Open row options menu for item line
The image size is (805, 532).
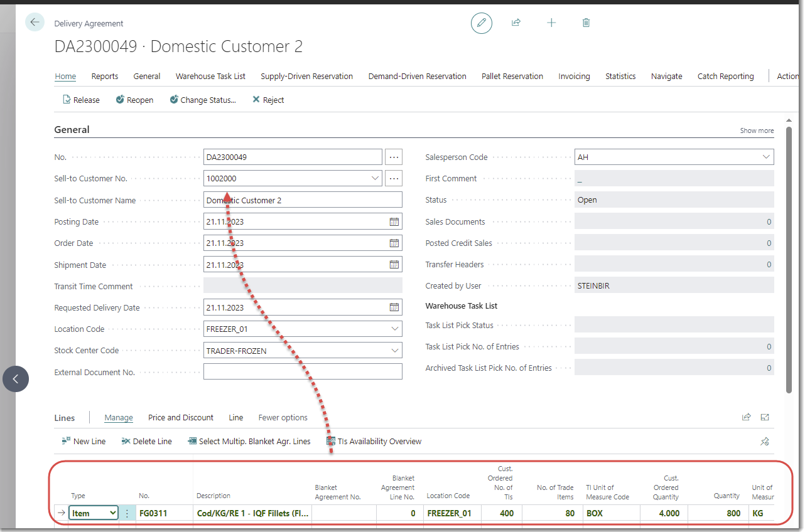click(x=127, y=513)
